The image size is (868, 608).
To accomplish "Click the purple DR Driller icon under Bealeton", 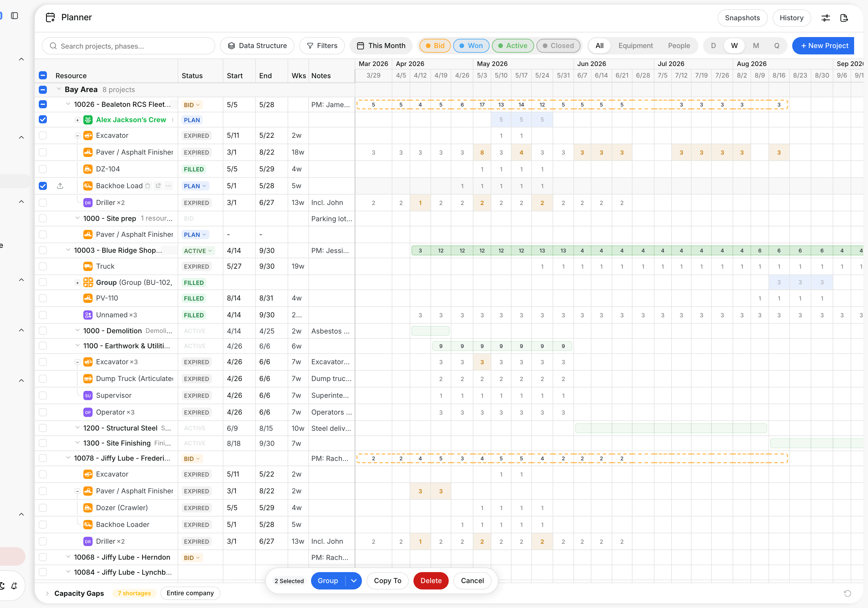I will click(88, 203).
